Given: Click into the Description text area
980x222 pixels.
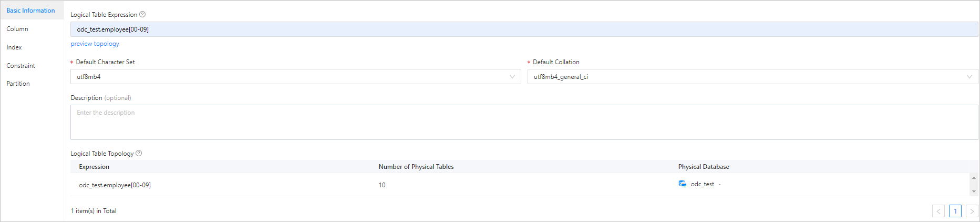Looking at the screenshot, I should coord(524,122).
